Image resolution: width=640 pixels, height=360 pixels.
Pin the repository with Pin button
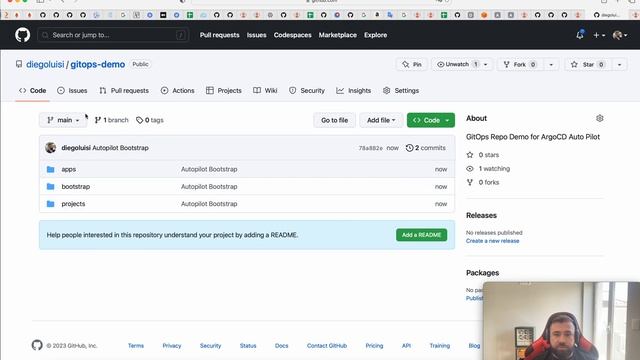tap(411, 64)
